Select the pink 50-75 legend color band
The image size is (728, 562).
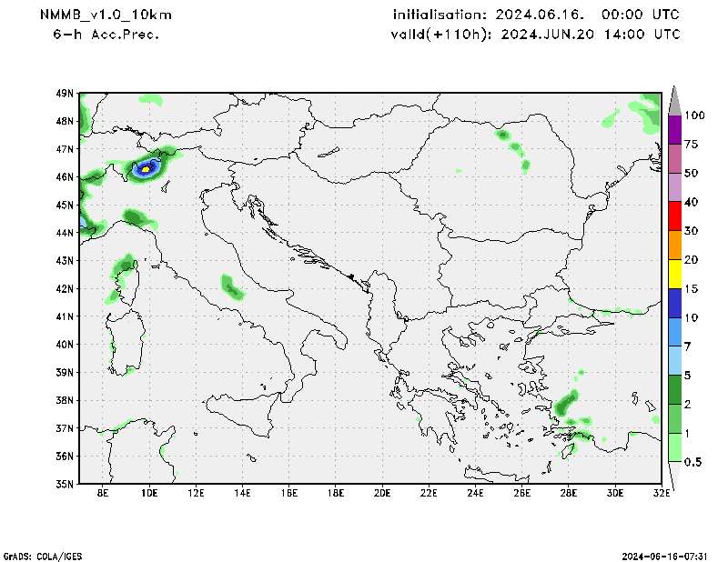(675, 158)
